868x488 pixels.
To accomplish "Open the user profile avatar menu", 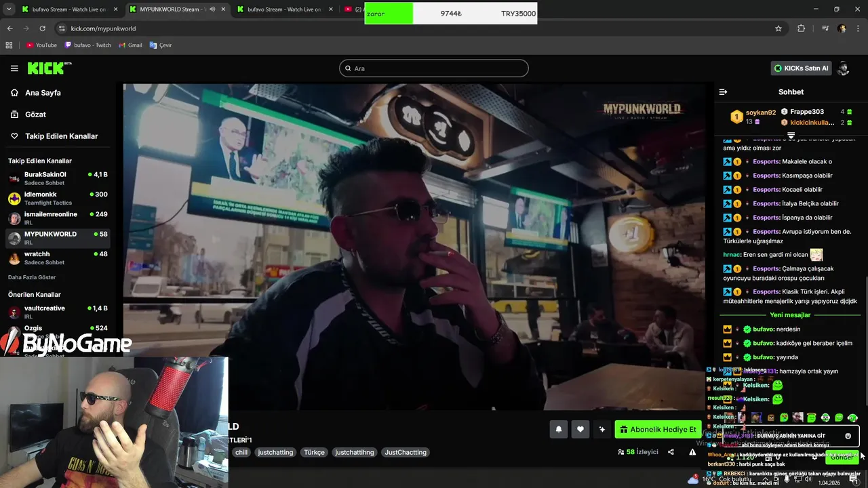I will (x=844, y=68).
